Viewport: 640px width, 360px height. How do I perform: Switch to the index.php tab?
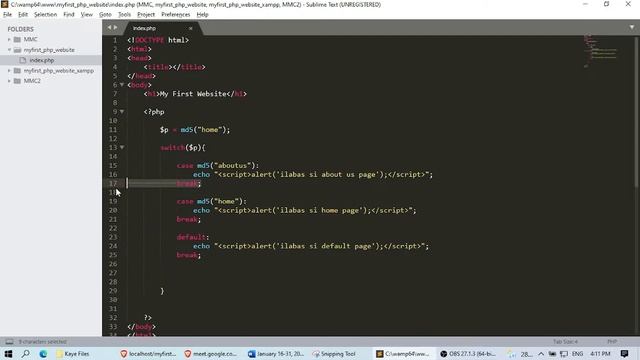point(144,28)
